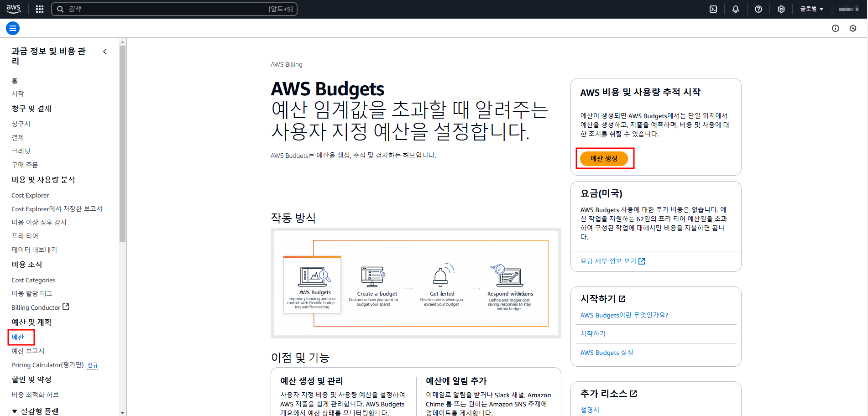Open 비용 할당 태그 in the sidebar
The height and width of the screenshot is (416, 868).
tap(32, 293)
